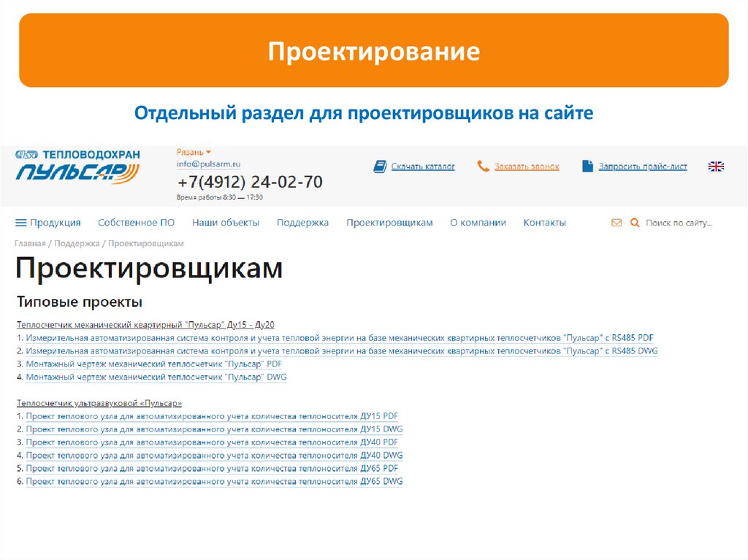The height and width of the screenshot is (560, 748).
Task: Click the Запросить прайс-лист link
Action: tap(643, 166)
